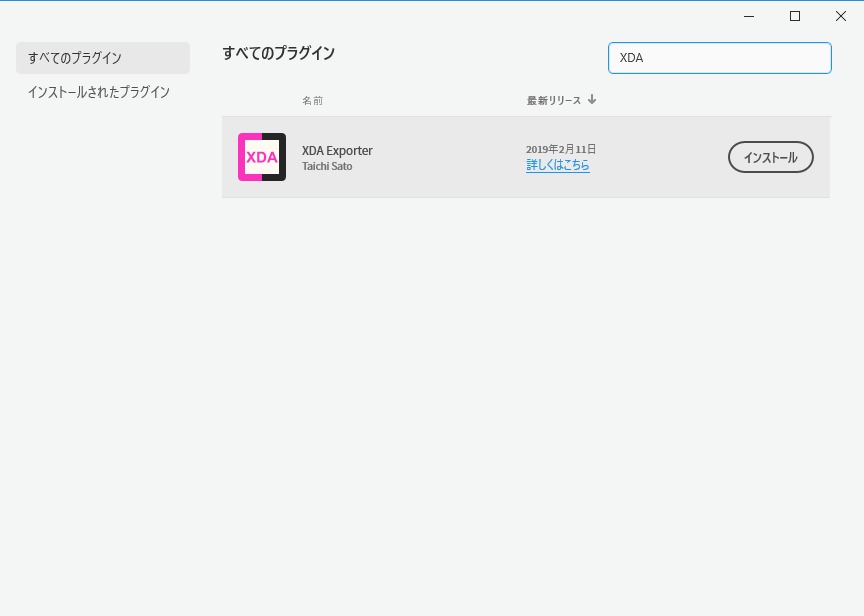Click the release date 2019年2月11日
Image resolution: width=864 pixels, height=616 pixels.
561,150
